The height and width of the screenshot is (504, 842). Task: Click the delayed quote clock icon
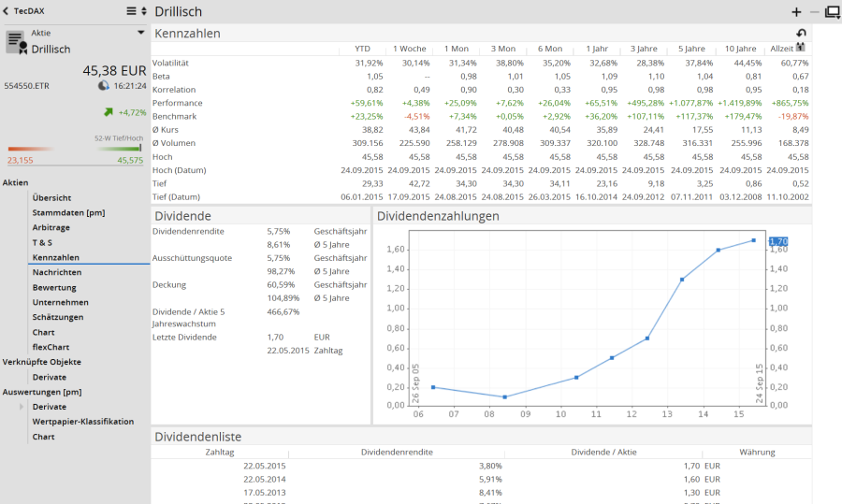click(x=103, y=85)
